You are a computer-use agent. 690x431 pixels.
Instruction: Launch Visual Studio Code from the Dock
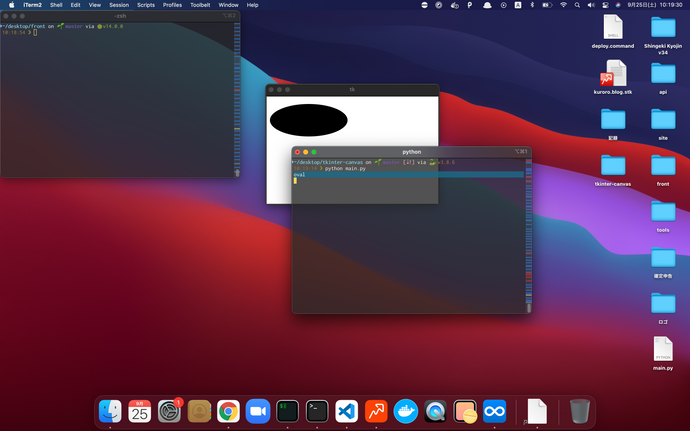pos(346,411)
